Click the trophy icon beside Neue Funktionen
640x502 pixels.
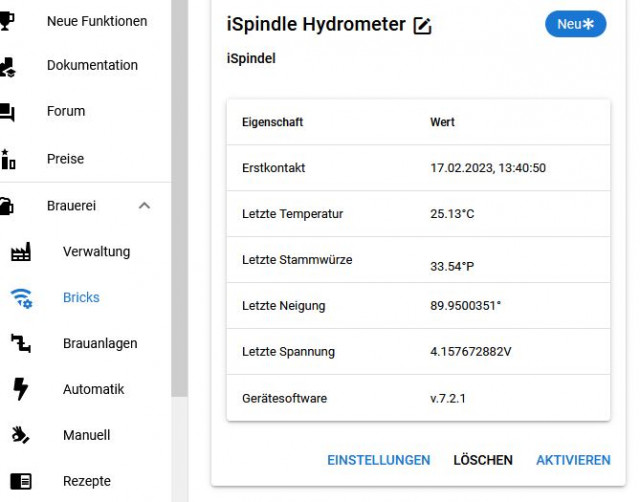click(7, 21)
